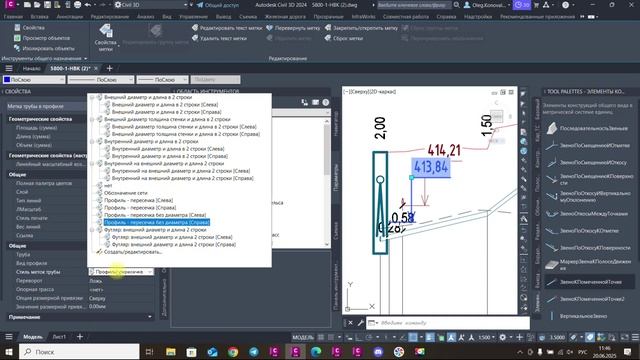This screenshot has width=640, height=360.
Task: Open the Вставка ribbon tab
Action: pos(39,17)
